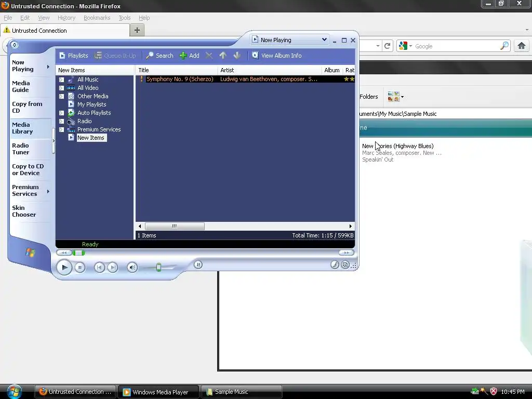
Task: Sort the list by Album column
Action: pos(332,70)
